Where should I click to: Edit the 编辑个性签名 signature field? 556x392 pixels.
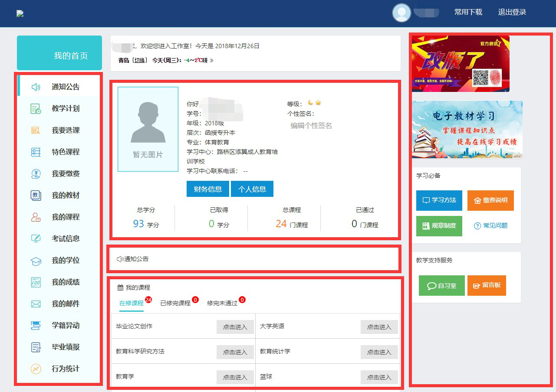[x=311, y=126]
